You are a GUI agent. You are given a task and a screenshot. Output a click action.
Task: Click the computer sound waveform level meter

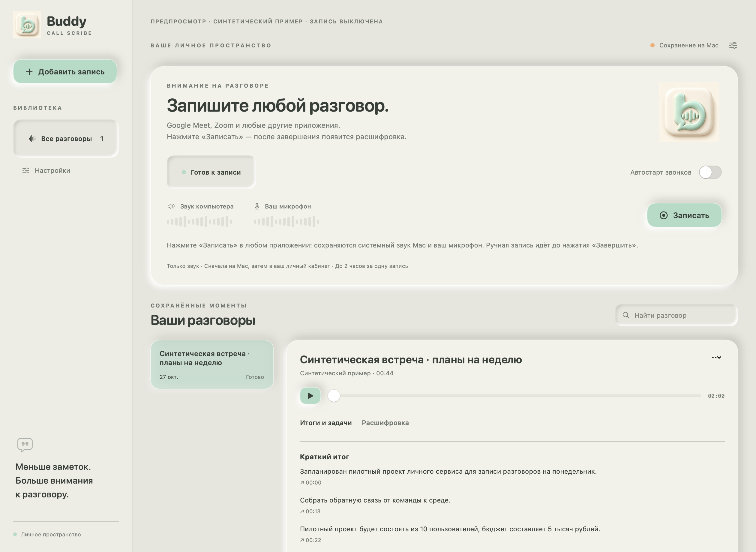pyautogui.click(x=199, y=221)
